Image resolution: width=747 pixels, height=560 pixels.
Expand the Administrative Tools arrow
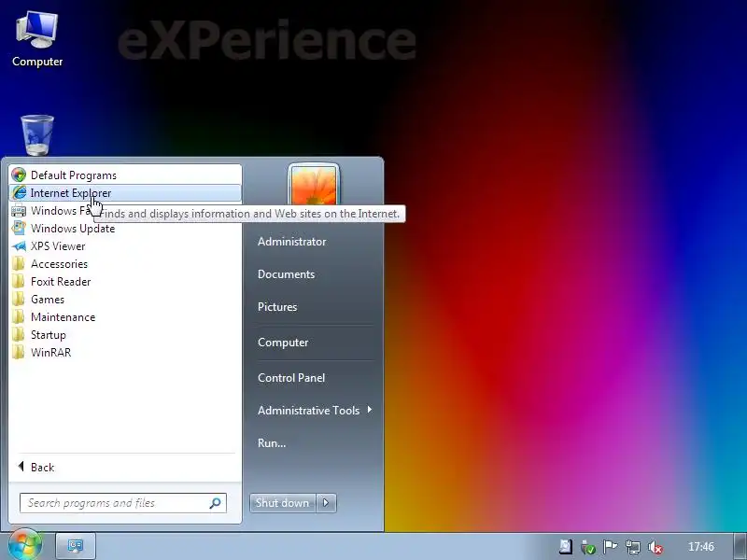coord(370,410)
